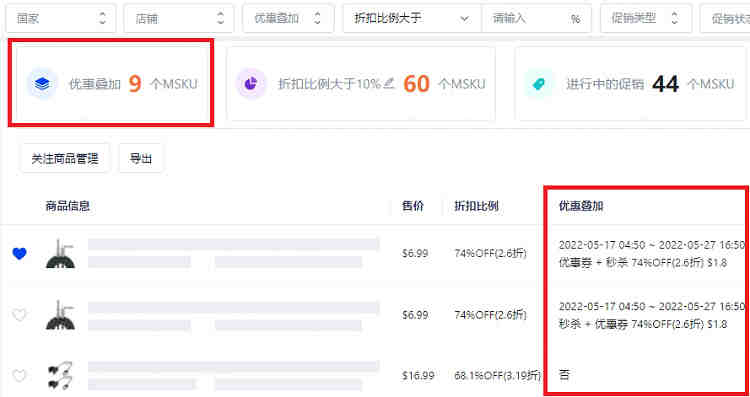This screenshot has height=397, width=750.
Task: Click the 导出 export button
Action: (x=141, y=158)
